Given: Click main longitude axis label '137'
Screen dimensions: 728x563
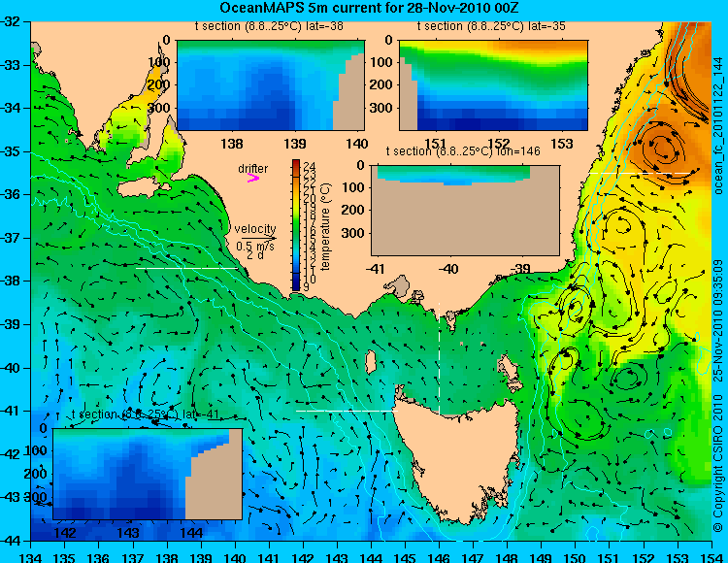Looking at the screenshot, I should tap(133, 557).
